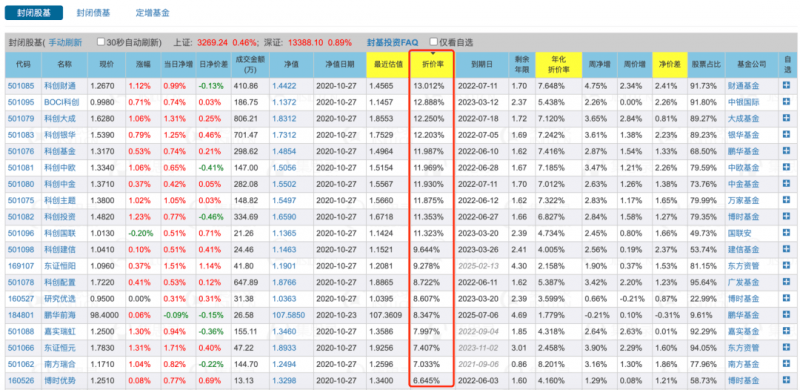Tick the 仅看自选 checkbox

tap(434, 42)
